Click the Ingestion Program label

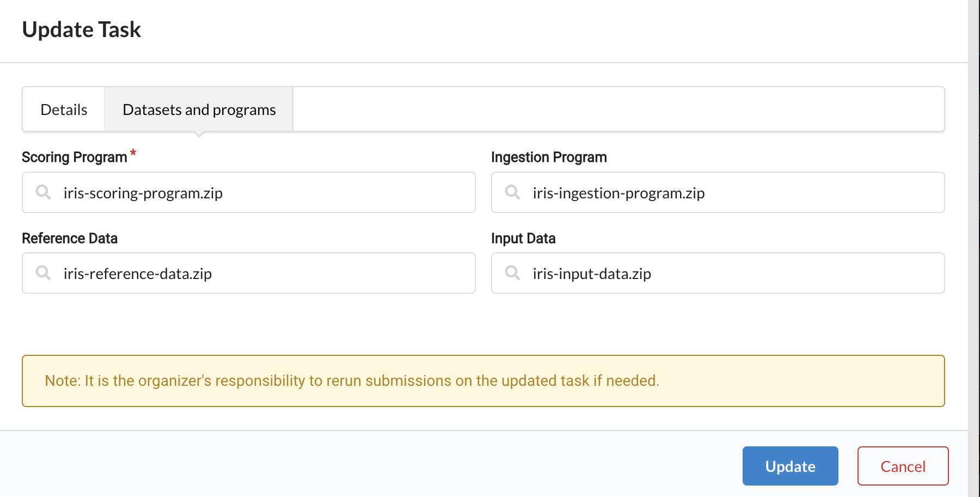pyautogui.click(x=548, y=157)
